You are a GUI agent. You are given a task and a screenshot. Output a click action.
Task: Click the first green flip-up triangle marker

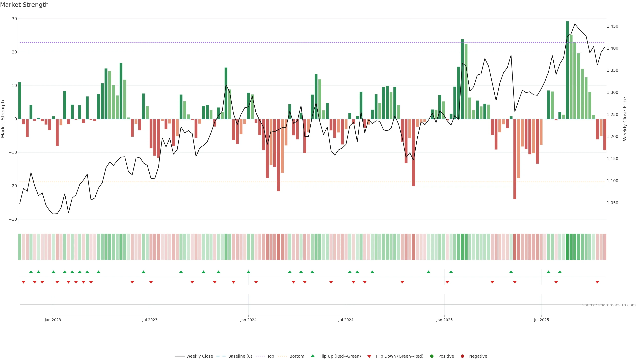click(x=31, y=272)
